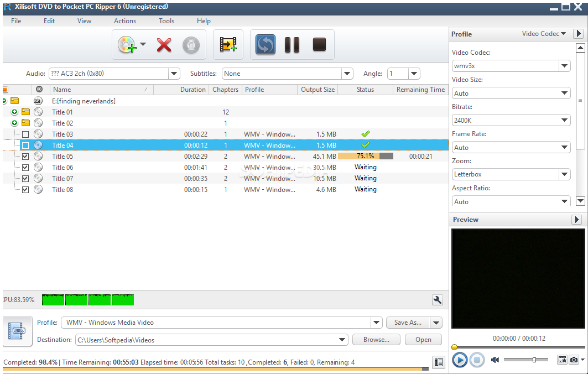This screenshot has height=374, width=588.
Task: Open the View menu
Action: 85,21
